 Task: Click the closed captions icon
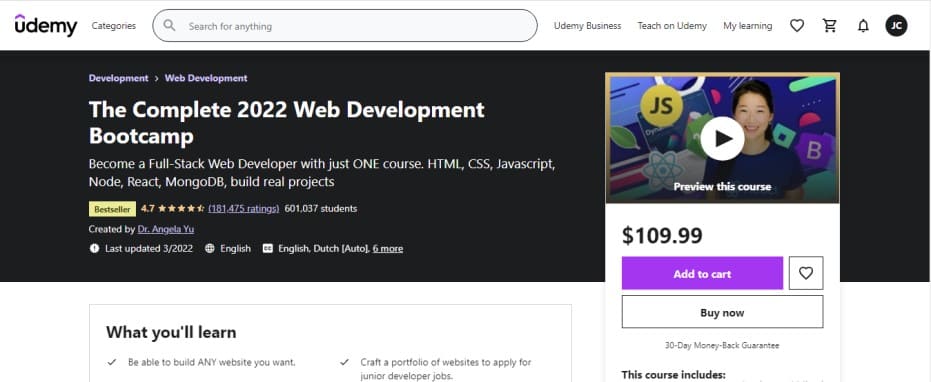[268, 248]
